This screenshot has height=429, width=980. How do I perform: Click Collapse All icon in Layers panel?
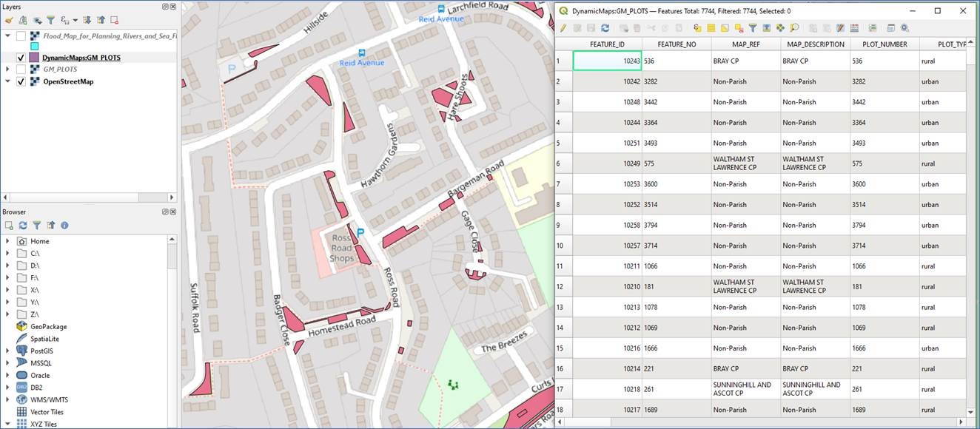(101, 21)
